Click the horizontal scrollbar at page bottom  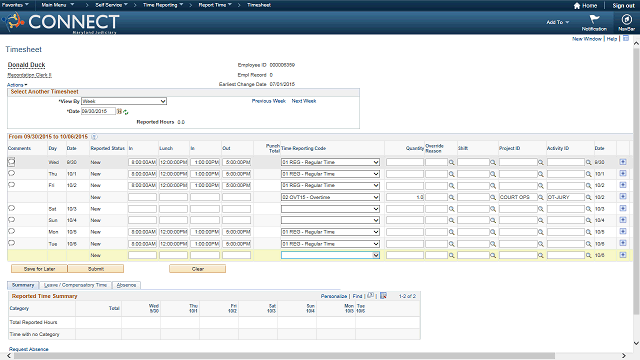(284, 356)
